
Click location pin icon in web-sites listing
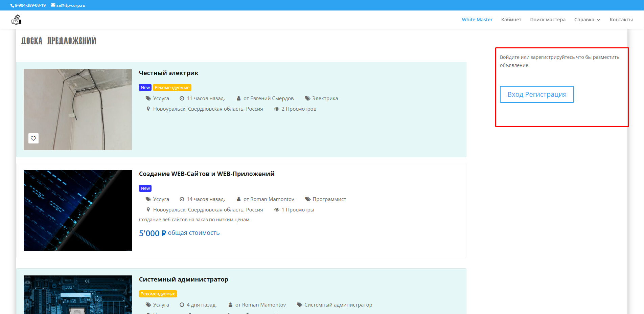click(x=148, y=210)
